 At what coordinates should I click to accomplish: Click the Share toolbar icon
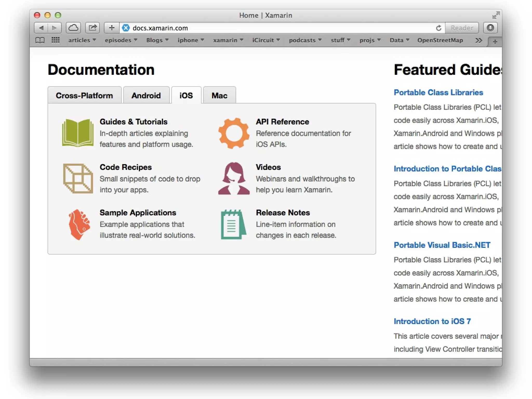point(92,28)
